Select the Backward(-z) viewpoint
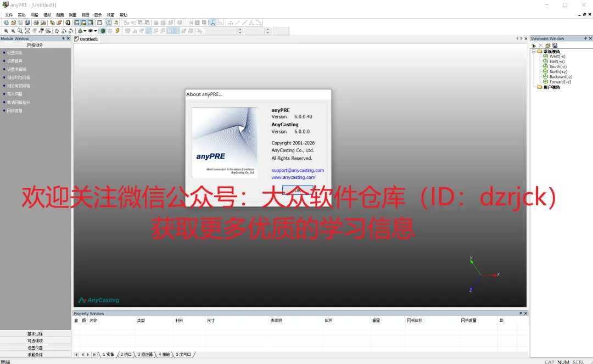593x364 pixels. (561, 77)
